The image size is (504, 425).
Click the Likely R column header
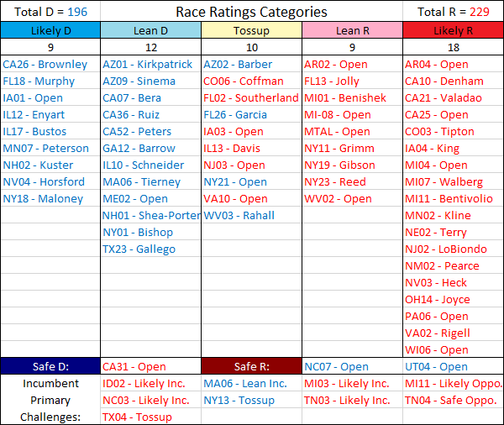pos(454,30)
